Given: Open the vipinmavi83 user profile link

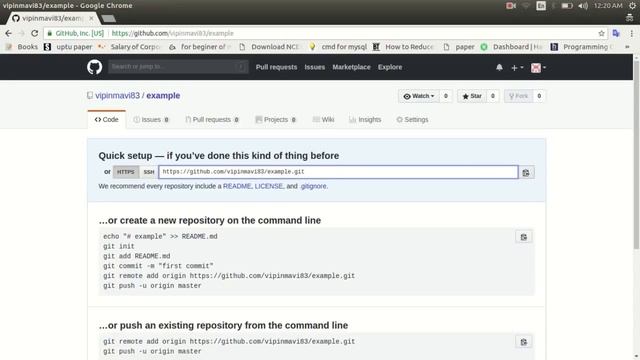Looking at the screenshot, I should pos(118,96).
